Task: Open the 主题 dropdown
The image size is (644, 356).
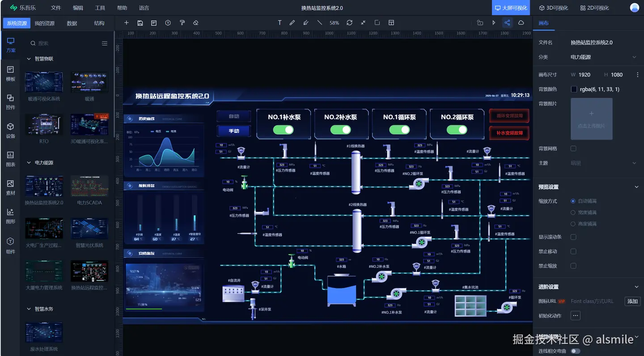Action: 604,163
